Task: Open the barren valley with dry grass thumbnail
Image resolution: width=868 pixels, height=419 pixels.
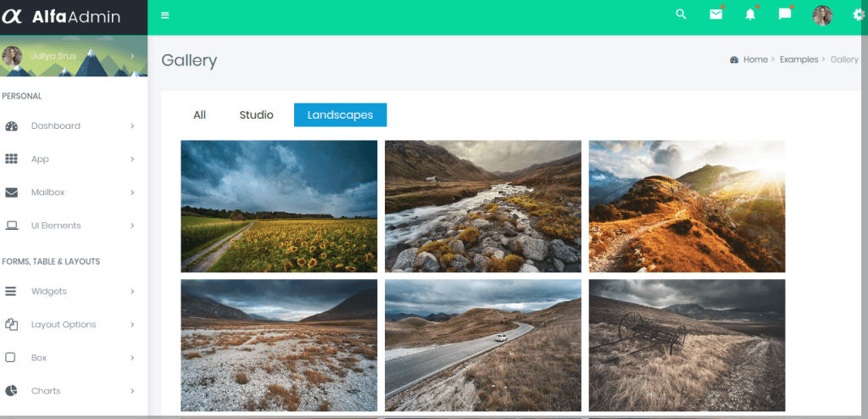Action: pos(279,345)
